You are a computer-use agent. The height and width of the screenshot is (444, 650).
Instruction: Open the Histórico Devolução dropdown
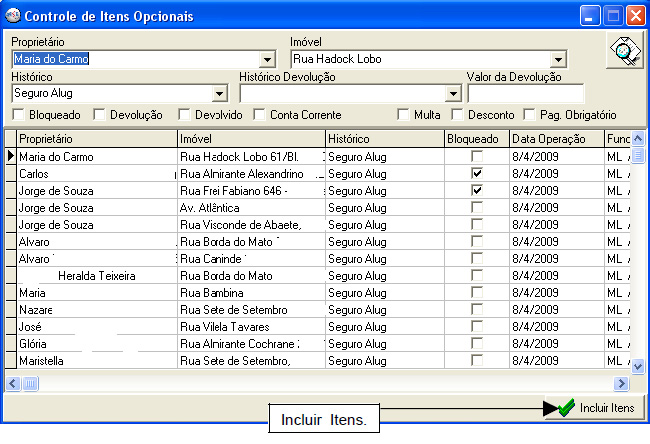tap(453, 94)
